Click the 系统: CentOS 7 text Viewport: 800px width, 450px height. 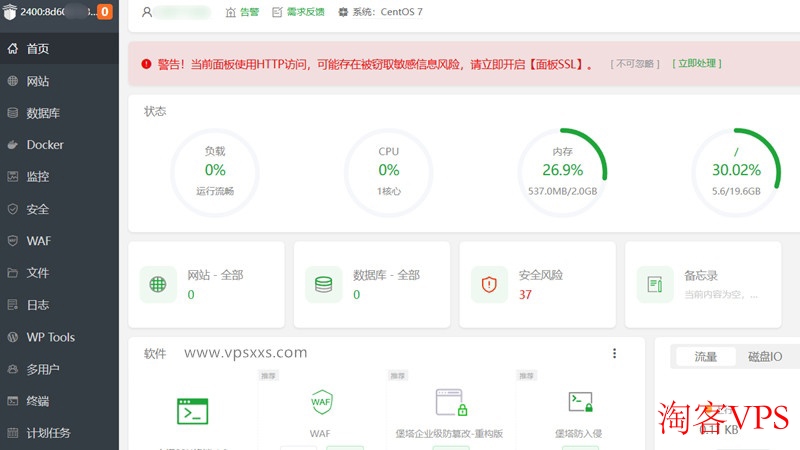[x=387, y=12]
